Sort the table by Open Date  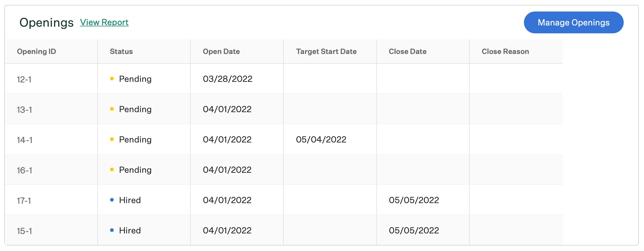221,51
